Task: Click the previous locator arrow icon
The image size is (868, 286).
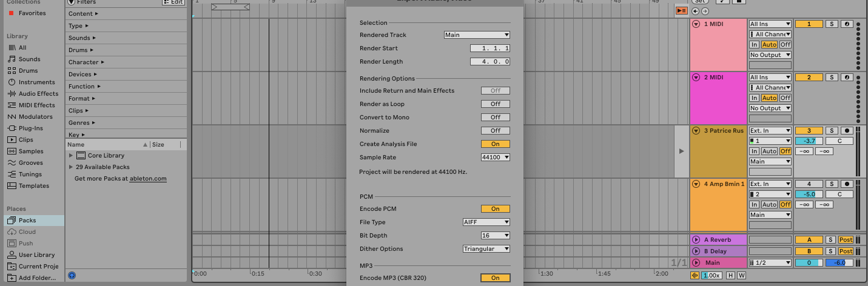Action: [696, 11]
